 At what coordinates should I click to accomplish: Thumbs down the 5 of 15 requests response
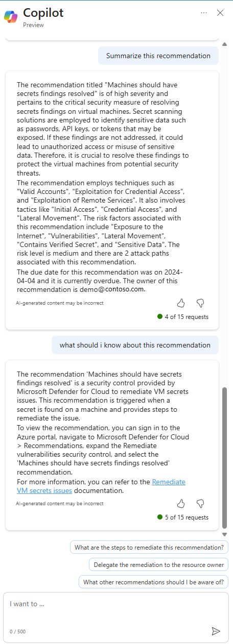point(200,504)
